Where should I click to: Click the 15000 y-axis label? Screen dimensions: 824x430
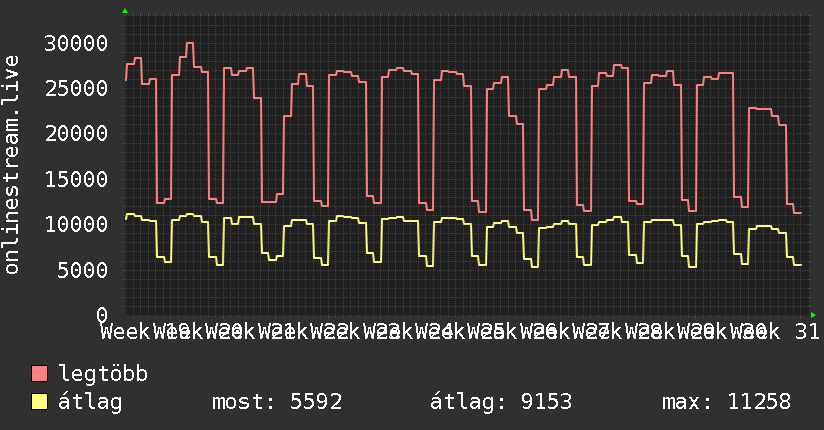(x=76, y=179)
